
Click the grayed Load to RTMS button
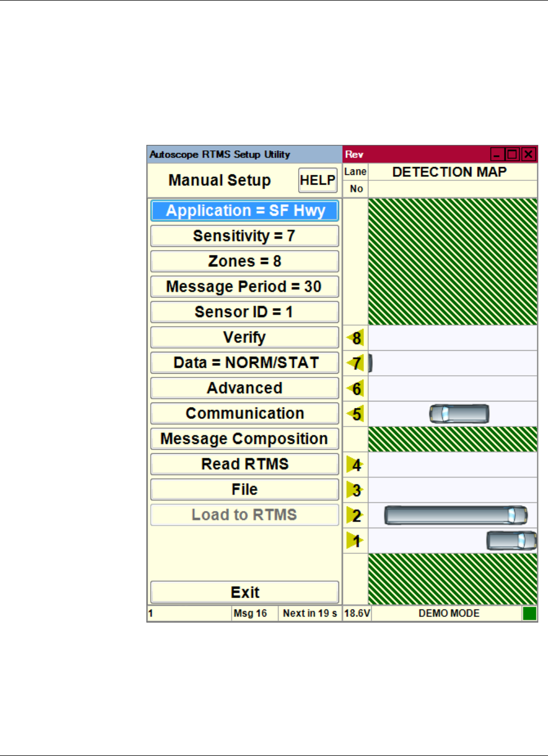pyautogui.click(x=245, y=515)
